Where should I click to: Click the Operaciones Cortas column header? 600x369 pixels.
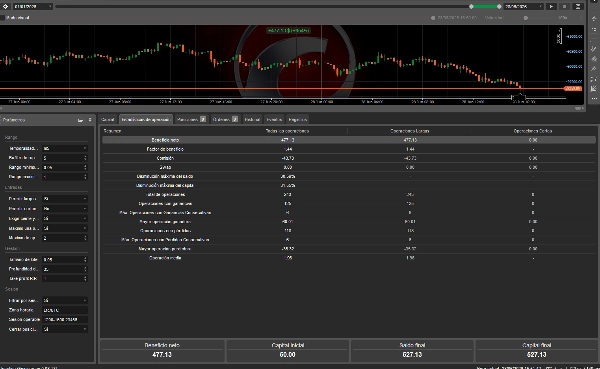532,131
